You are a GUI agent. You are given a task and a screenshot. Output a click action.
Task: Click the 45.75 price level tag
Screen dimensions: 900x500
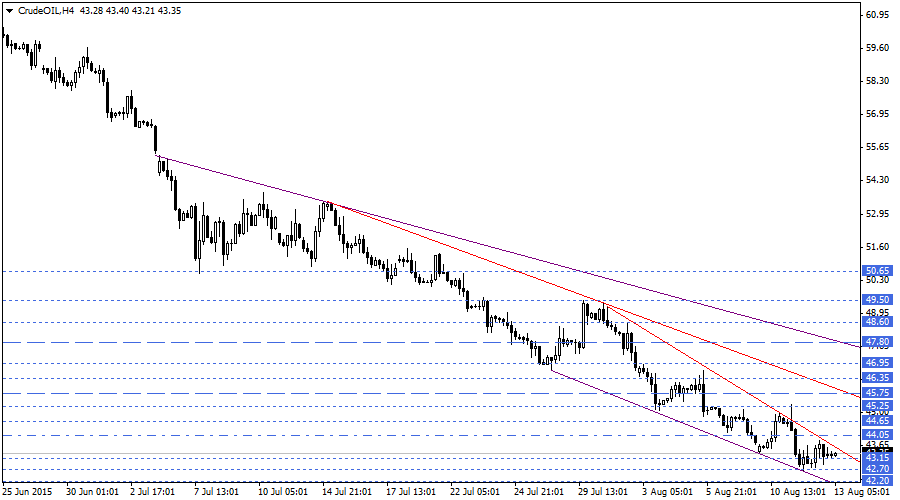coord(878,393)
